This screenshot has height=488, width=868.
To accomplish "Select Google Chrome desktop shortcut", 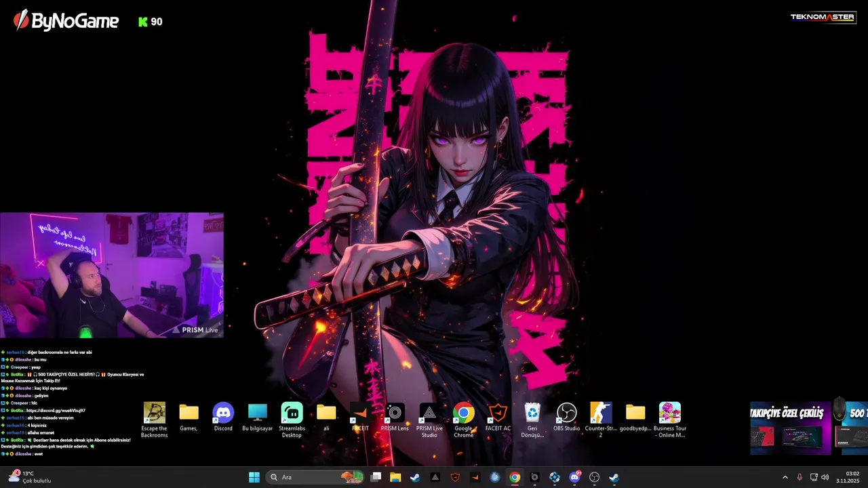I will tap(464, 420).
